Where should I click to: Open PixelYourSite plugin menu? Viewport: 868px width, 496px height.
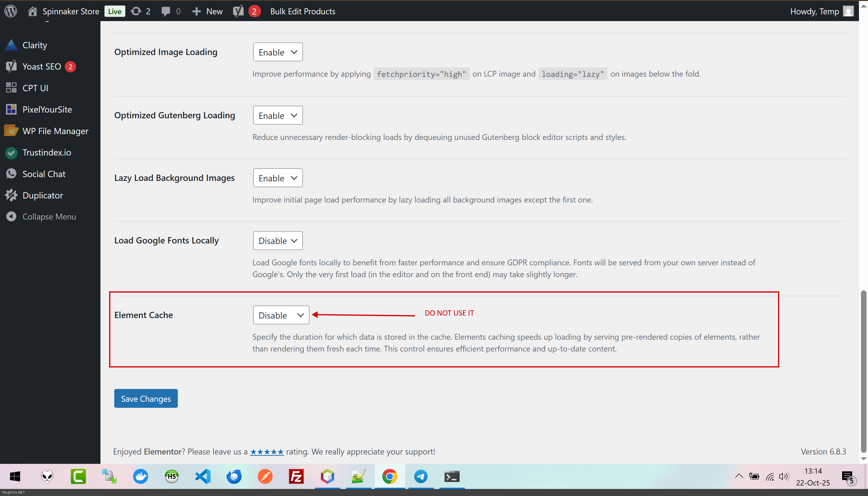47,109
